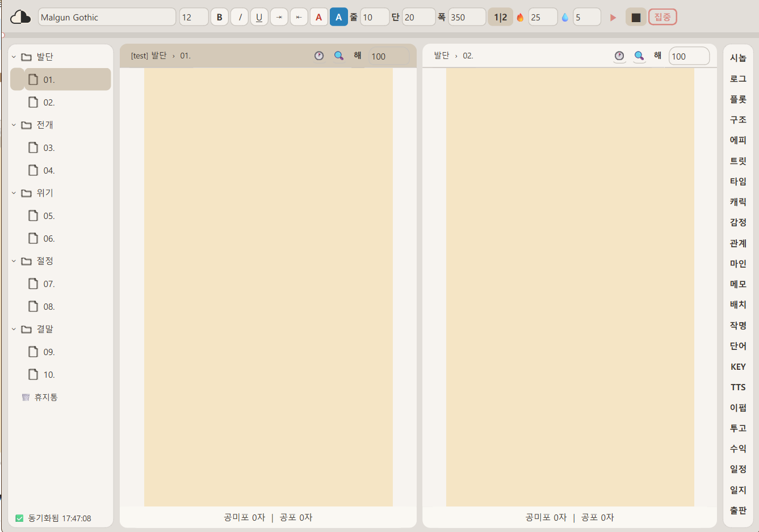Enable focus mode with 집중 button
The image size is (759, 532).
click(662, 17)
